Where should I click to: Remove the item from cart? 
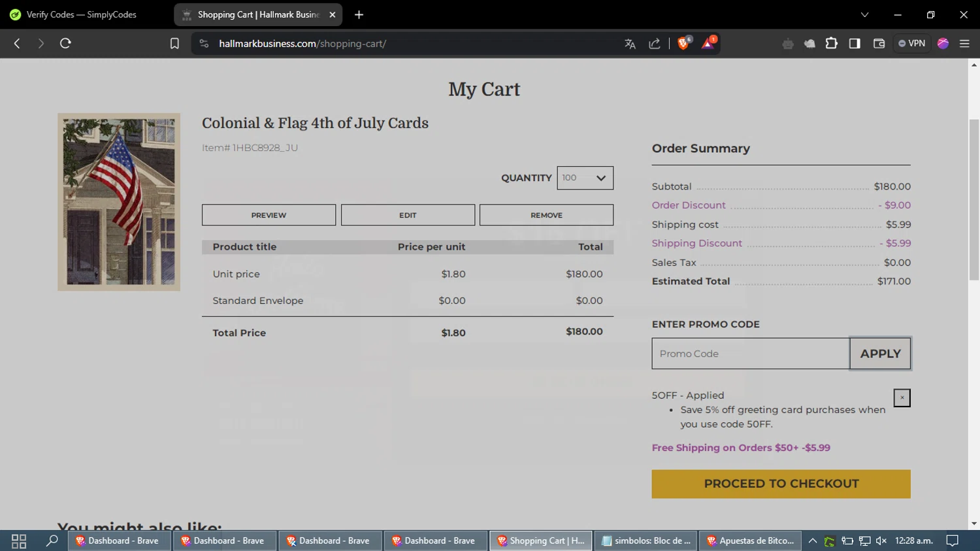coord(546,215)
